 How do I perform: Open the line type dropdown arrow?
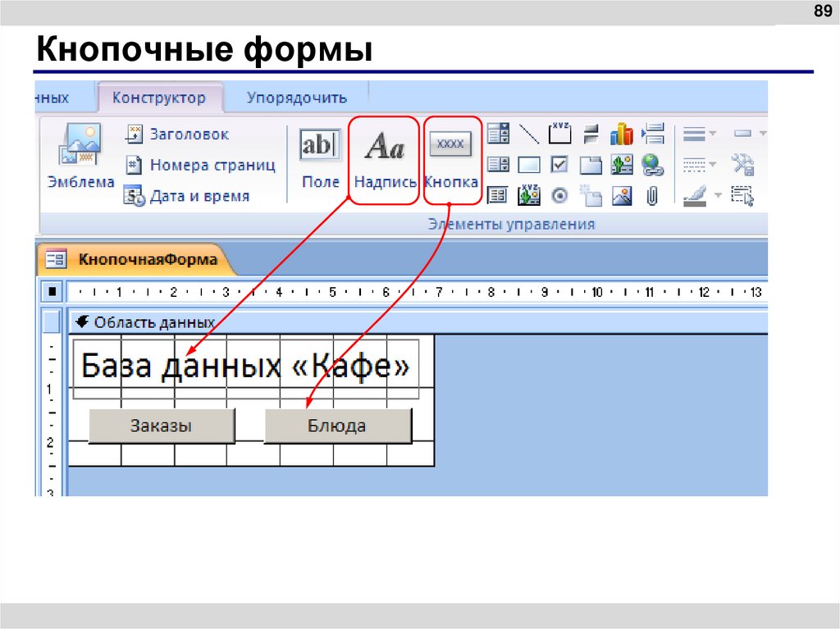click(x=712, y=163)
